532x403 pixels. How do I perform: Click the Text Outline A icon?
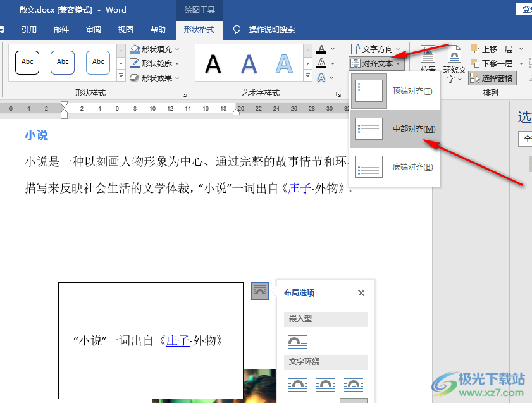tap(321, 63)
